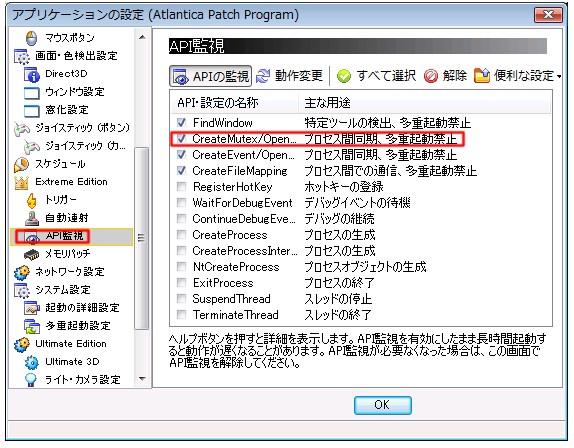Click sidebar scroll up arrow
The width and height of the screenshot is (574, 448).
[142, 37]
